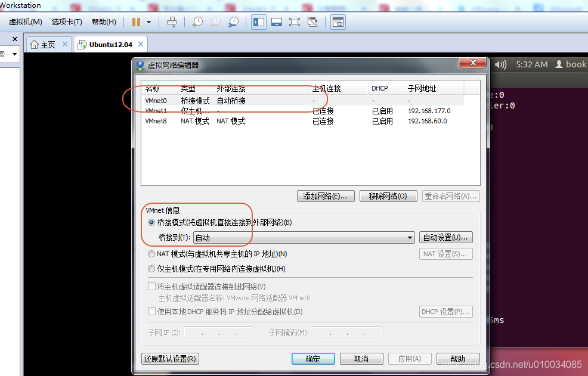Close the 虚拟网络编辑器 dialog
Viewport: 588px width, 376px height.
474,63
